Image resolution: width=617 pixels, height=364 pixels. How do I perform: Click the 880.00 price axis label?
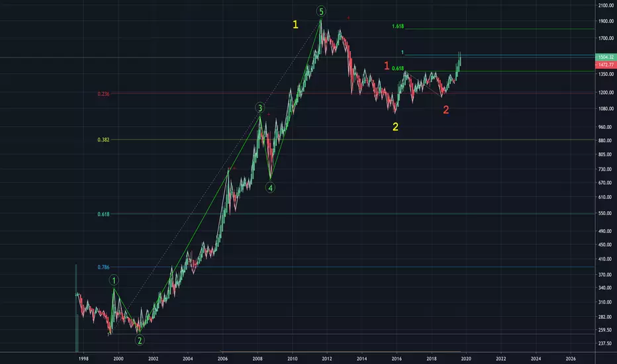pyautogui.click(x=606, y=140)
